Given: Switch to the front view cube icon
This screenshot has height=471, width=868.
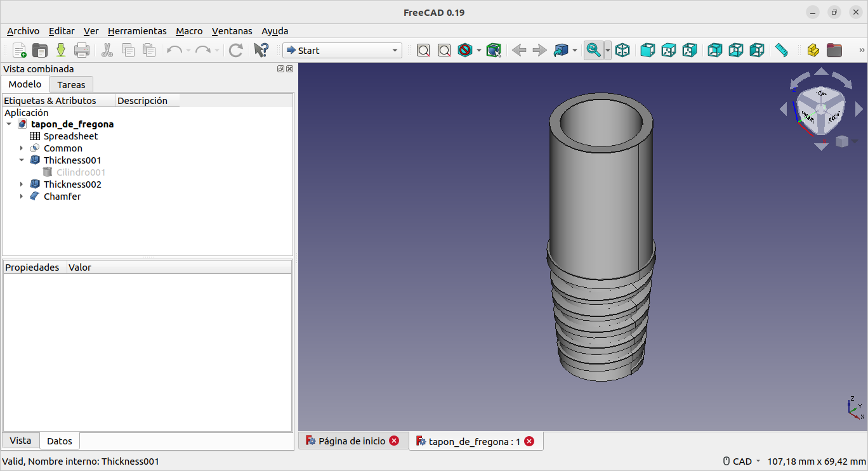Looking at the screenshot, I should click(647, 50).
